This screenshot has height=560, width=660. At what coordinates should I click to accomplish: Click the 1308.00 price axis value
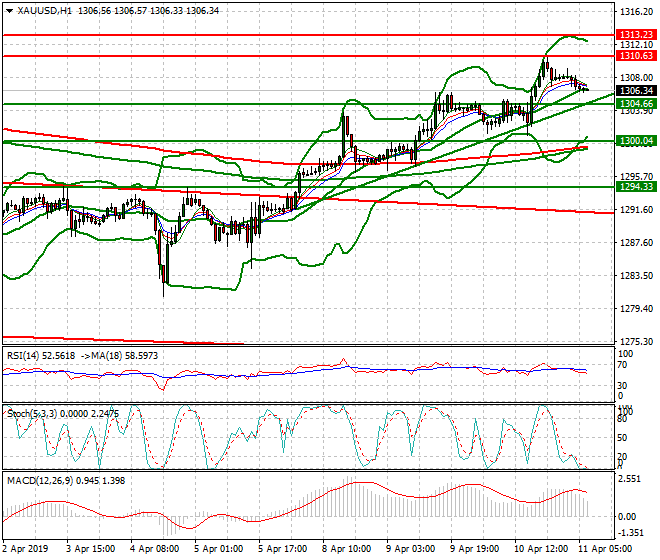(636, 78)
